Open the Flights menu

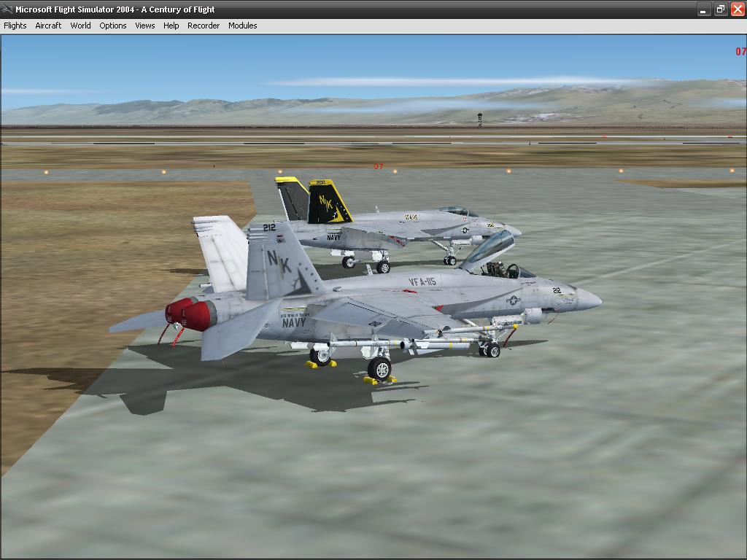coord(15,26)
